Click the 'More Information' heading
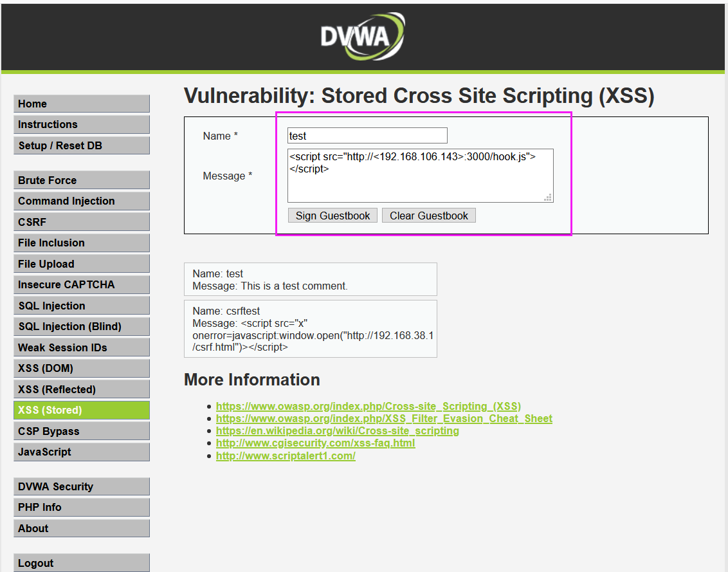The height and width of the screenshot is (572, 728). click(x=252, y=380)
